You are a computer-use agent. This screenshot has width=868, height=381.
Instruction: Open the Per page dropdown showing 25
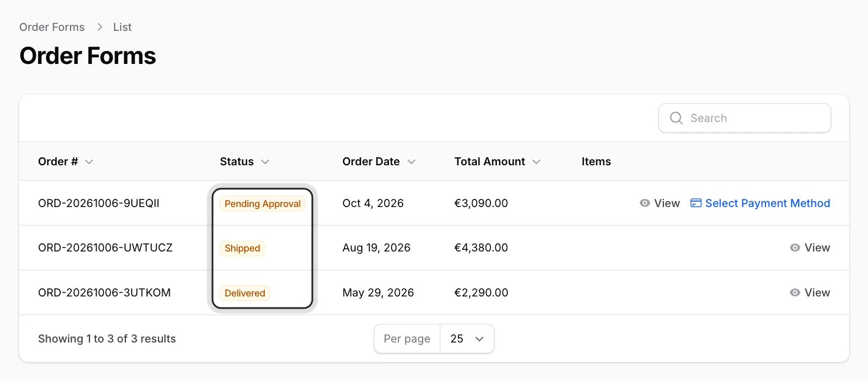tap(467, 339)
